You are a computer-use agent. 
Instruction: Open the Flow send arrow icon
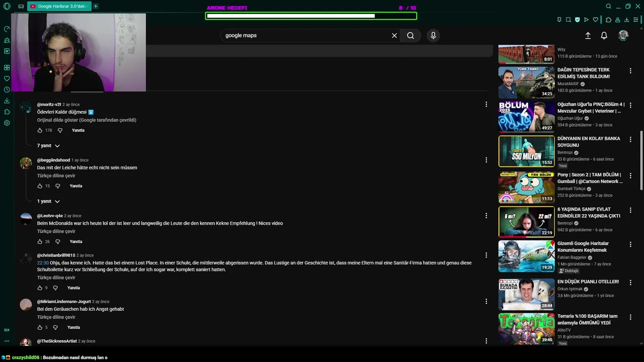point(587,20)
